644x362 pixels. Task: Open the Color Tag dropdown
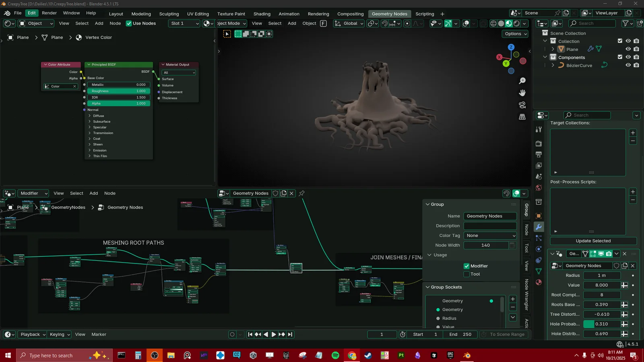click(489, 235)
